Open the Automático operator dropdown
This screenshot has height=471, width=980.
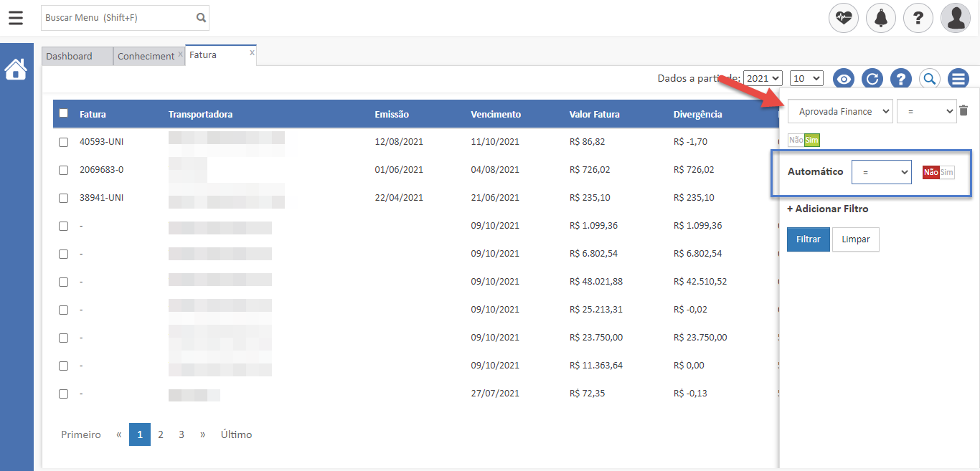pyautogui.click(x=881, y=172)
